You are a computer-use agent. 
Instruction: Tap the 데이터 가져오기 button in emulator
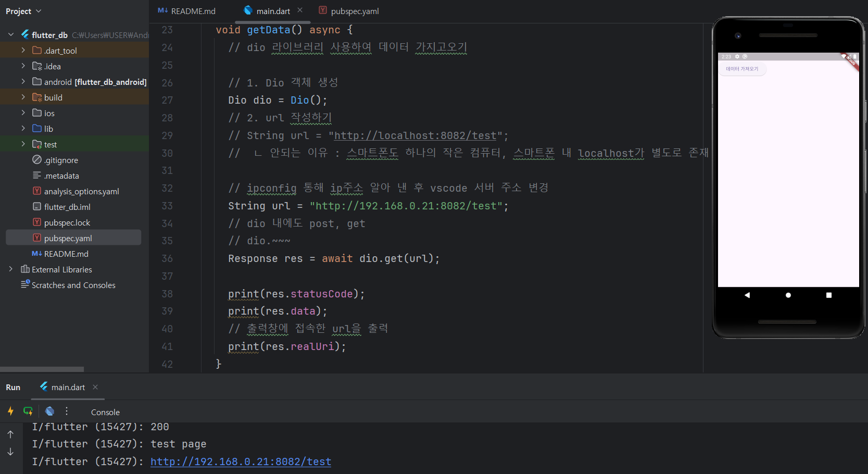[x=743, y=69]
